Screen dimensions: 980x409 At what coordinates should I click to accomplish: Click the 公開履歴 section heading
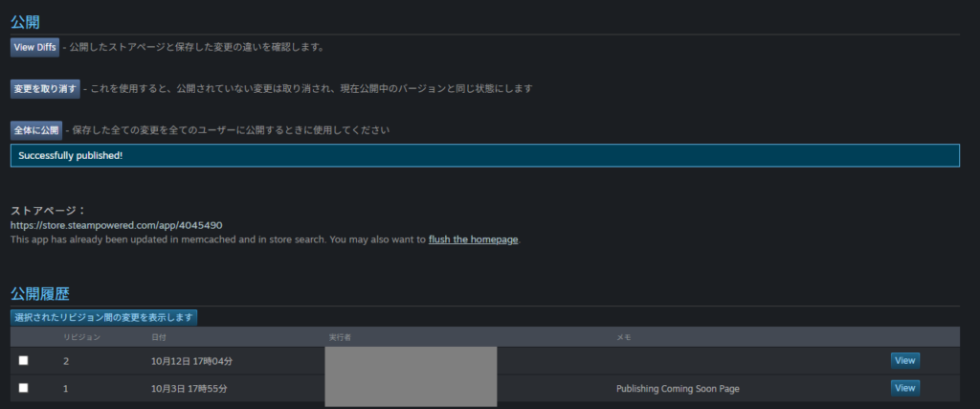click(40, 292)
